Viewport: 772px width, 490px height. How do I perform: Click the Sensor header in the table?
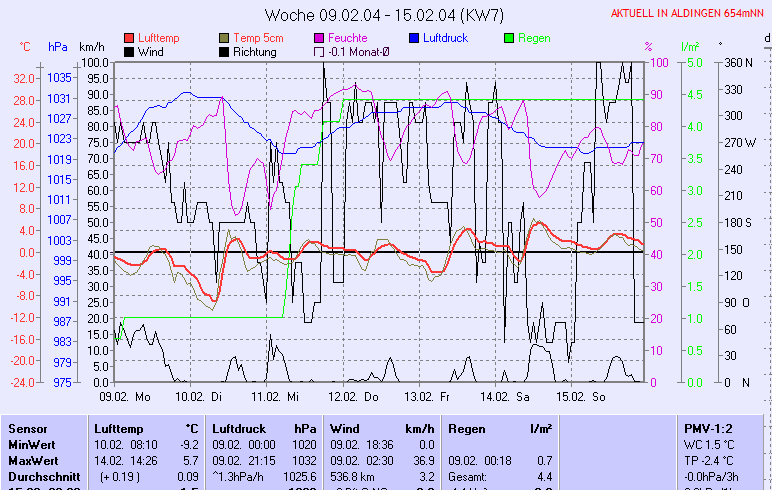click(28, 427)
